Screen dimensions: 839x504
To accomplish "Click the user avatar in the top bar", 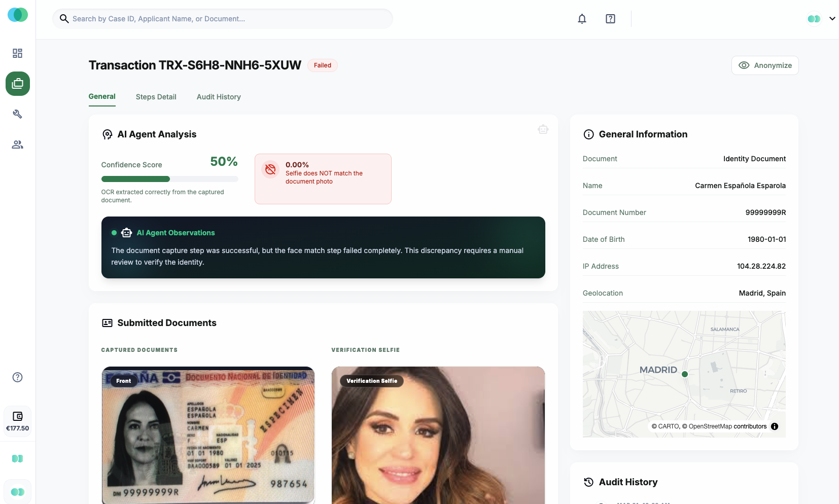I will tap(814, 19).
